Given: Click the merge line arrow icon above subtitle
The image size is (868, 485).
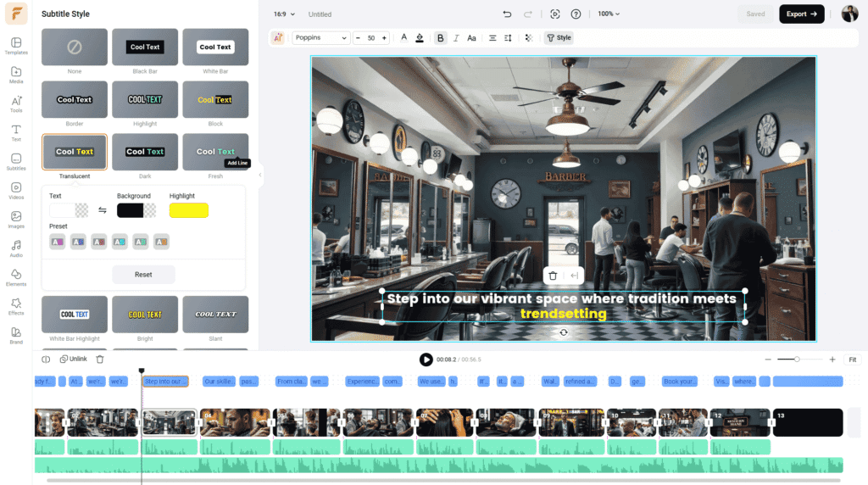Looking at the screenshot, I should [574, 276].
